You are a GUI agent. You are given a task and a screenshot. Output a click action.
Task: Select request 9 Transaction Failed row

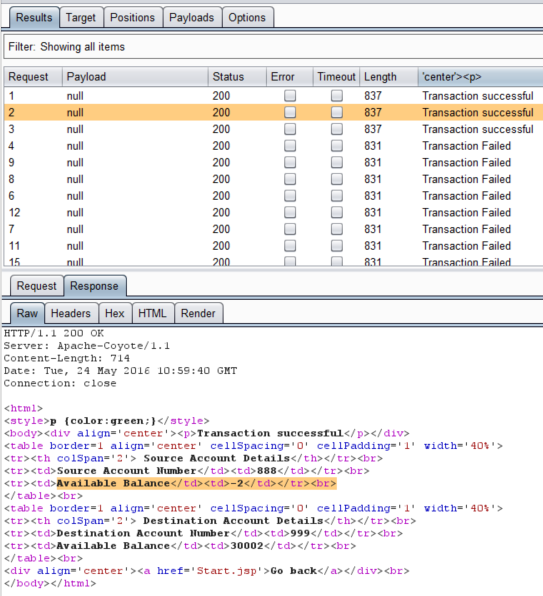pyautogui.click(x=273, y=162)
